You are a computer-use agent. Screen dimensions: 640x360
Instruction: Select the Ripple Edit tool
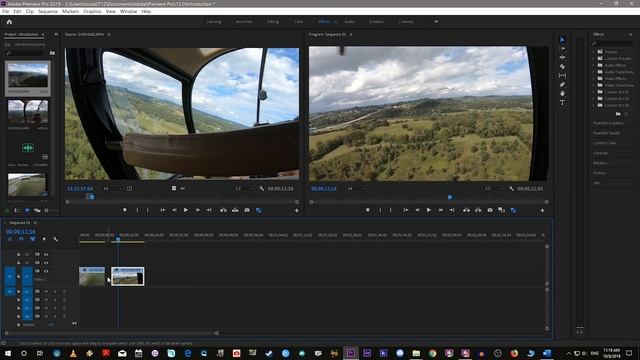[x=562, y=58]
